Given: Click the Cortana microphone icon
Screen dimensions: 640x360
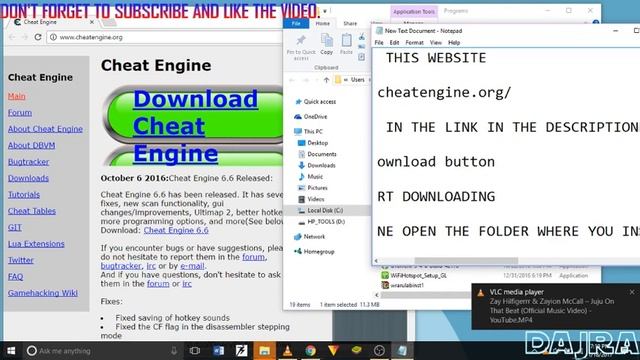Looking at the screenshot, I should pos(174,351).
